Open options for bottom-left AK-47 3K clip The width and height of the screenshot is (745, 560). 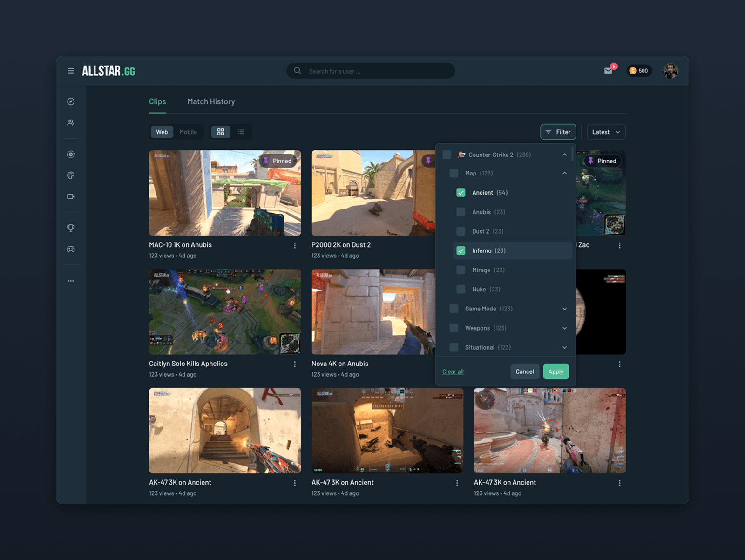coord(295,483)
